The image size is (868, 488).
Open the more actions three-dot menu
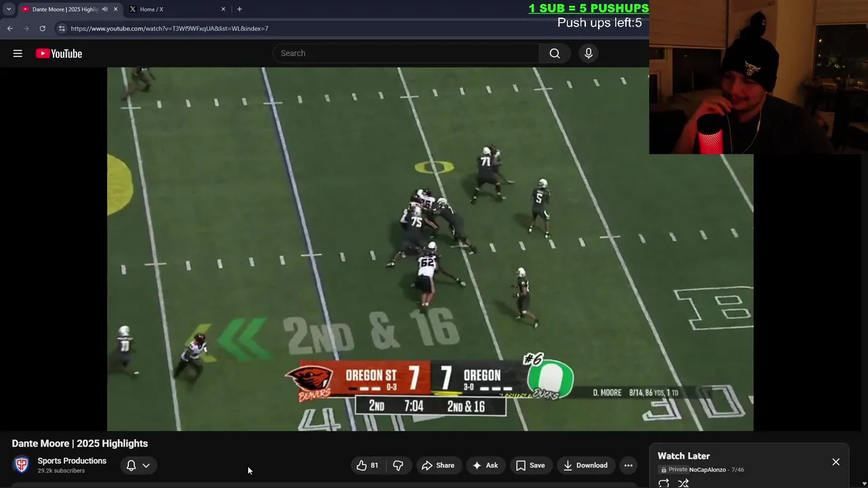629,465
